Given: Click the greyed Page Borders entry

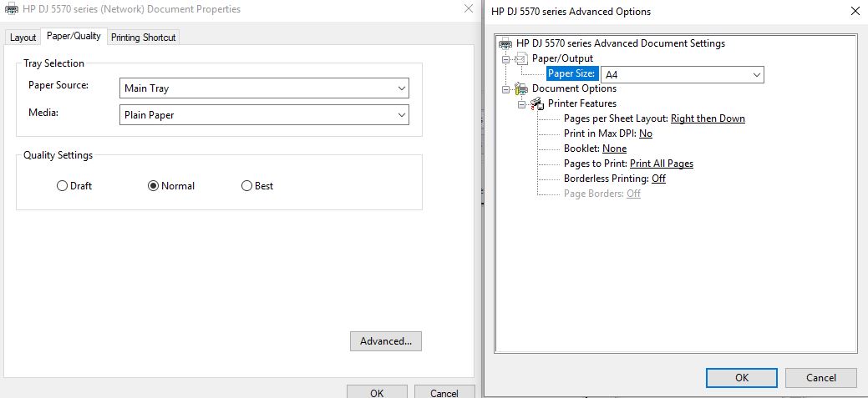Looking at the screenshot, I should pos(602,194).
